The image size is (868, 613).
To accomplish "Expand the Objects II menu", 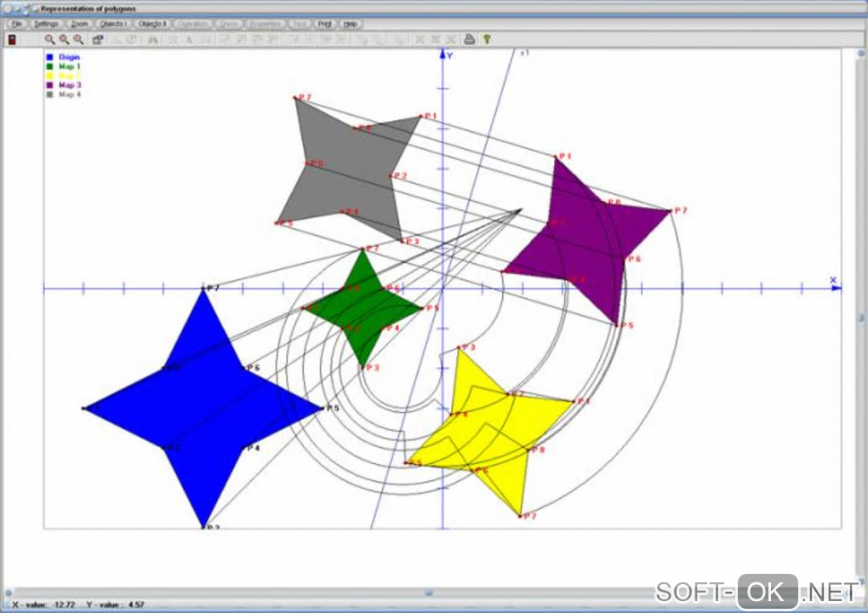I will 151,25.
